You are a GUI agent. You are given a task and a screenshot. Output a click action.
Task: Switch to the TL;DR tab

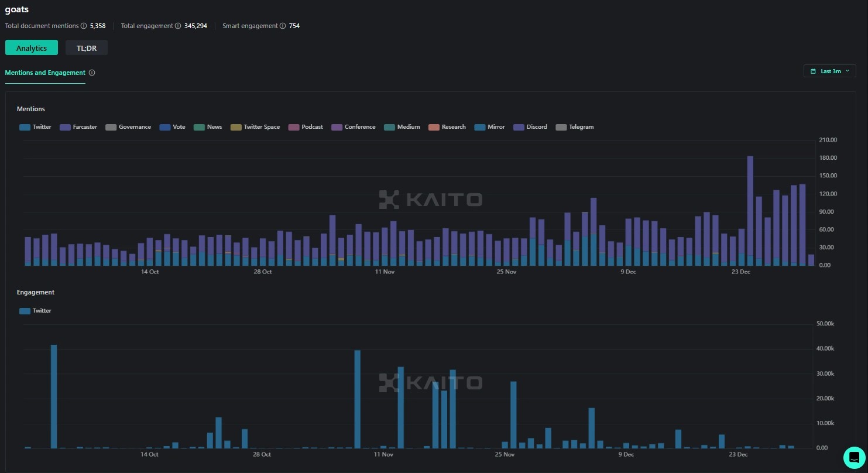(87, 48)
